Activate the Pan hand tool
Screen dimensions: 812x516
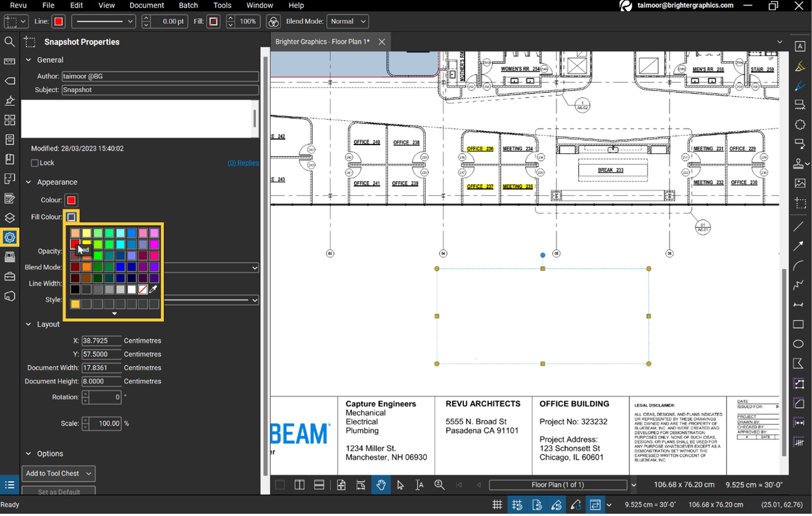381,485
